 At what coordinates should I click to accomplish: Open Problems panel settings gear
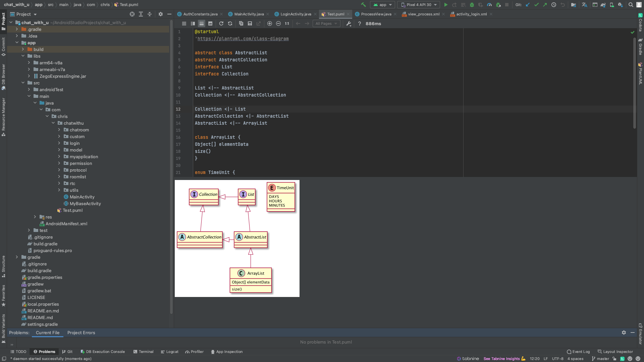click(x=624, y=333)
